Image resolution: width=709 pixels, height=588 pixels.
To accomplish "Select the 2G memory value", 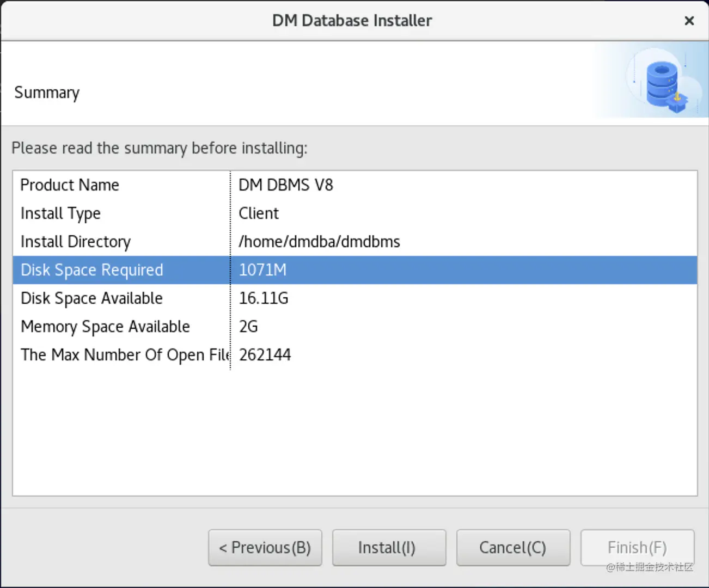I will [x=248, y=327].
